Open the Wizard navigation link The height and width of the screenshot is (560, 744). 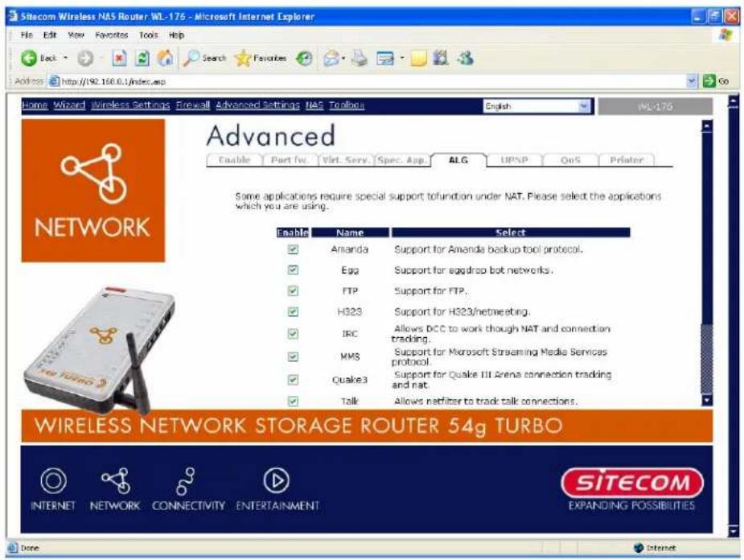pos(69,105)
